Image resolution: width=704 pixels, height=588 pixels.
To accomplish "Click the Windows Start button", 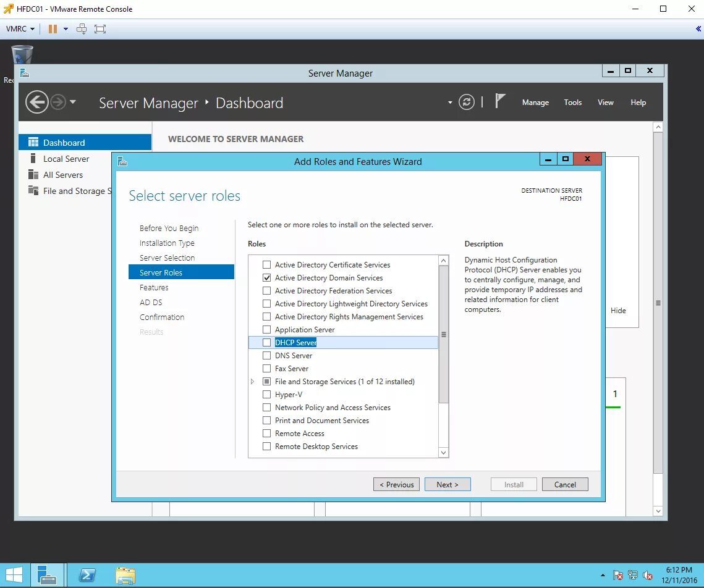I will tap(14, 576).
